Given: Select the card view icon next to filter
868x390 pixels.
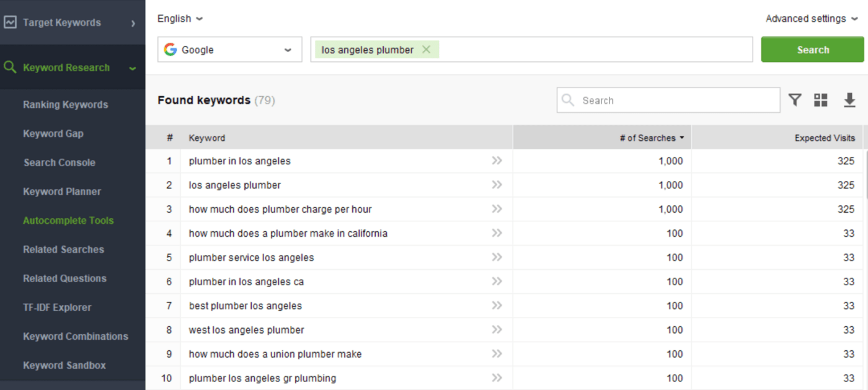Looking at the screenshot, I should pyautogui.click(x=821, y=99).
